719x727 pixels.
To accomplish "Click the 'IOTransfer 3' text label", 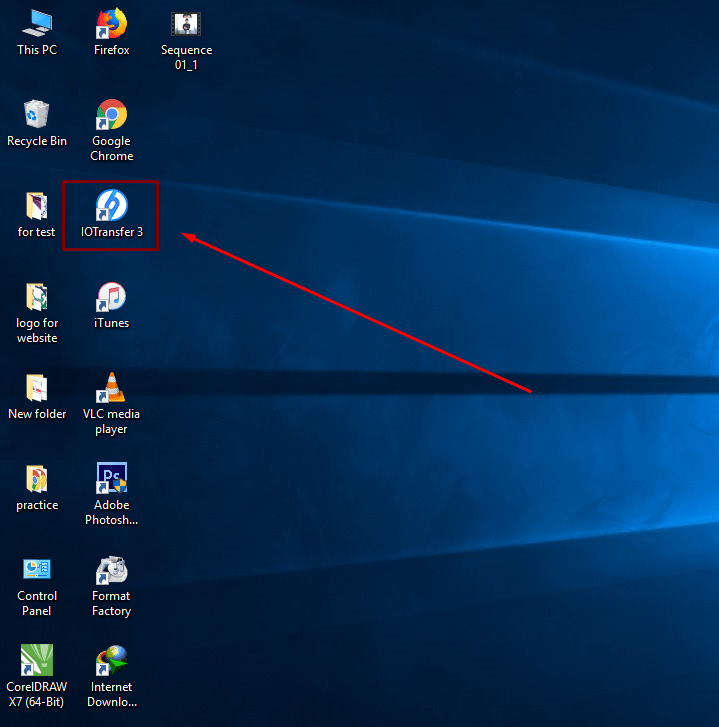I will pos(111,232).
